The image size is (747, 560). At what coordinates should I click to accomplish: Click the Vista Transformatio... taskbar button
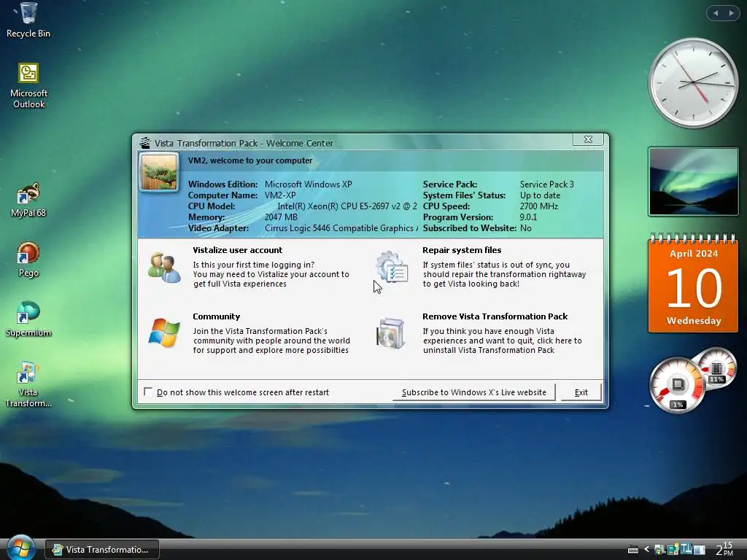[x=102, y=550]
